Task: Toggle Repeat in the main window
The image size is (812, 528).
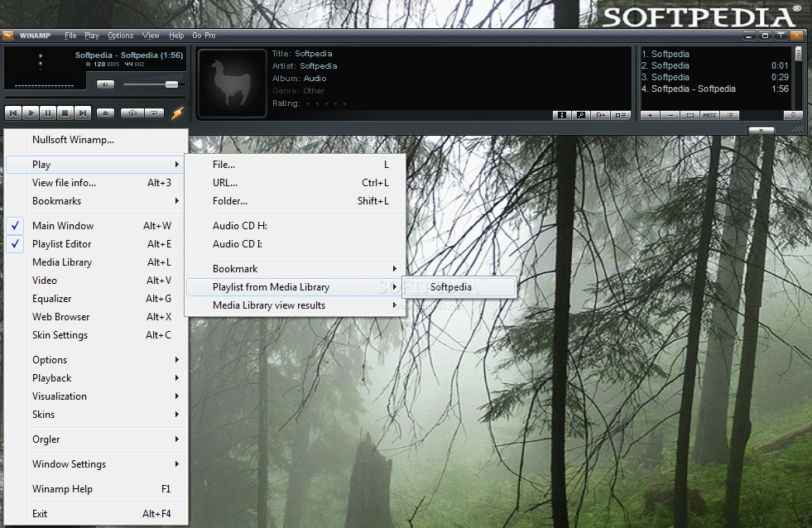Action: (x=154, y=113)
